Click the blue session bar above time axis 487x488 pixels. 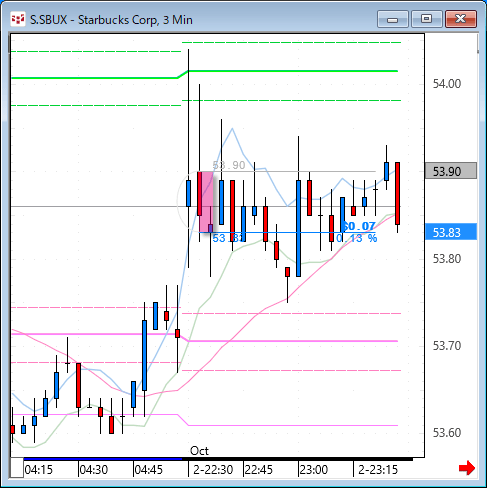pyautogui.click(x=103, y=459)
